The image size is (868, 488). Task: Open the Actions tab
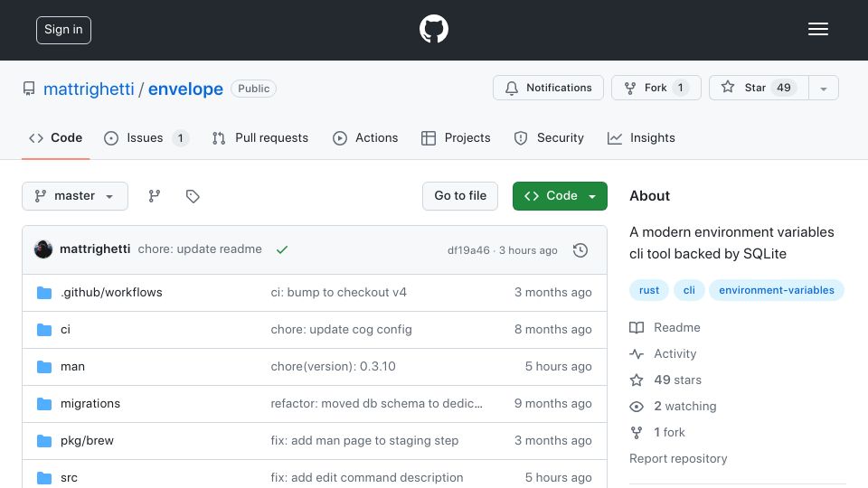(x=365, y=137)
